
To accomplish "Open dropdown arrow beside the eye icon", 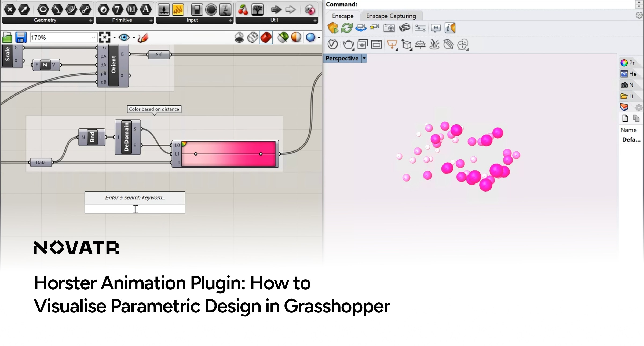I will point(134,38).
